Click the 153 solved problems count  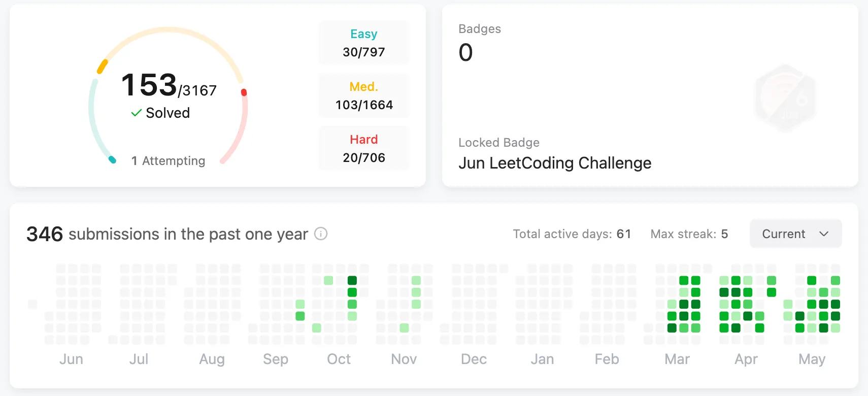149,85
